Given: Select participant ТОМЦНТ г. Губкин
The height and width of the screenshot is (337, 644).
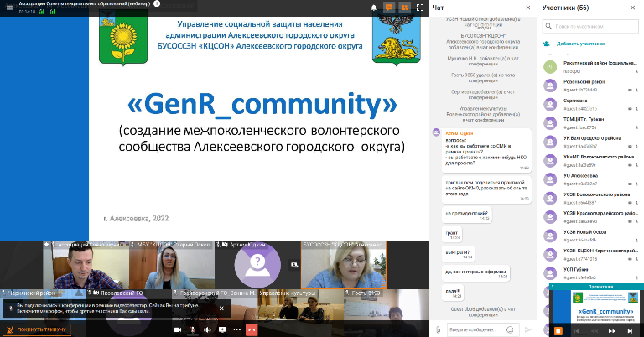Looking at the screenshot, I should pyautogui.click(x=590, y=123).
